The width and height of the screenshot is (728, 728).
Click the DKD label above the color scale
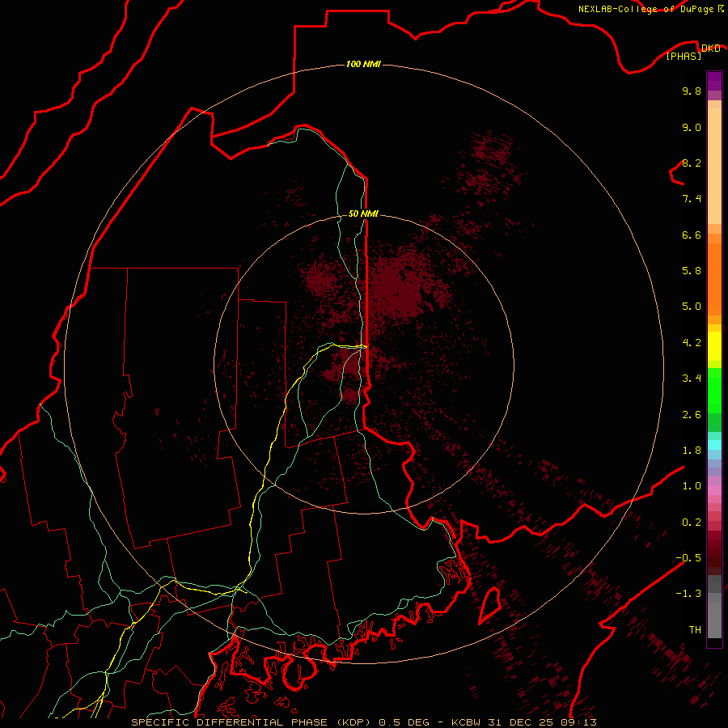tap(710, 48)
